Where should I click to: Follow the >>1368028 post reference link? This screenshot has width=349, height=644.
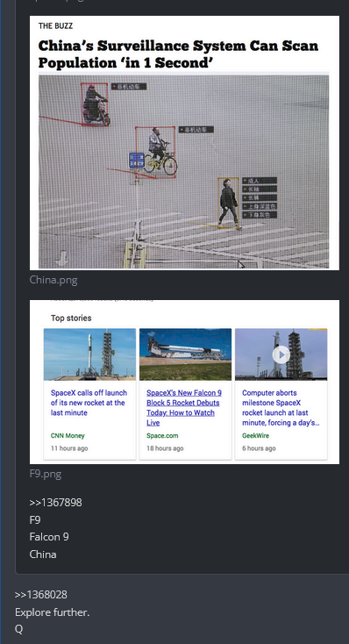[40, 594]
